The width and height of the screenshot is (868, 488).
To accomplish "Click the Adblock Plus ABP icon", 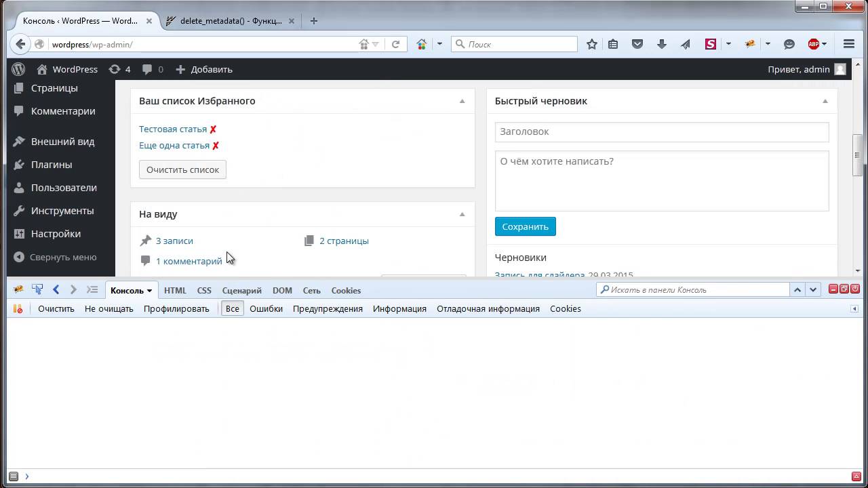I will (814, 44).
